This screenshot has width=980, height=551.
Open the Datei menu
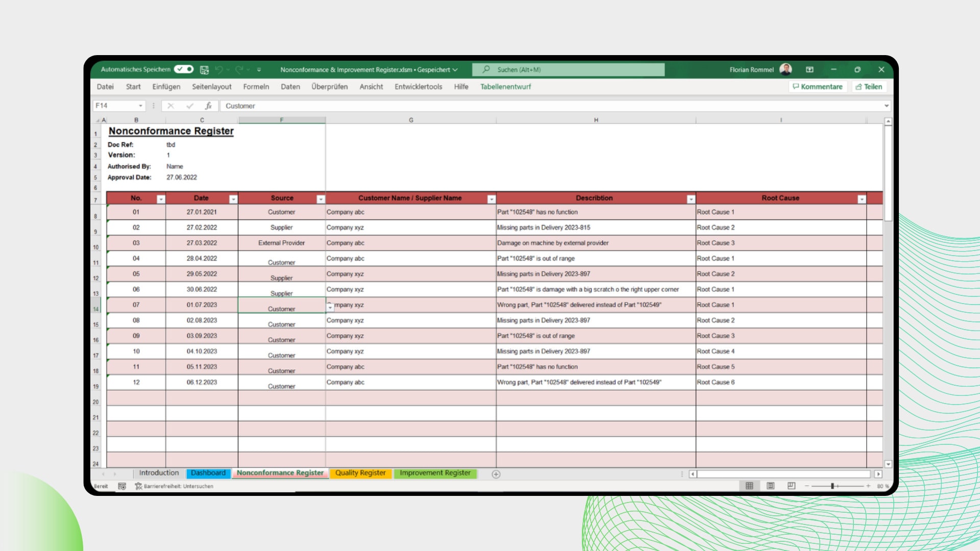pos(105,87)
